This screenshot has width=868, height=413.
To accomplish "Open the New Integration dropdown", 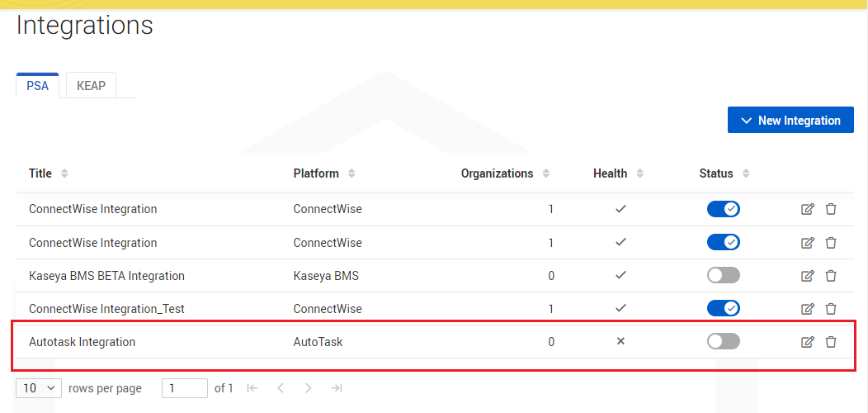I will 790,121.
